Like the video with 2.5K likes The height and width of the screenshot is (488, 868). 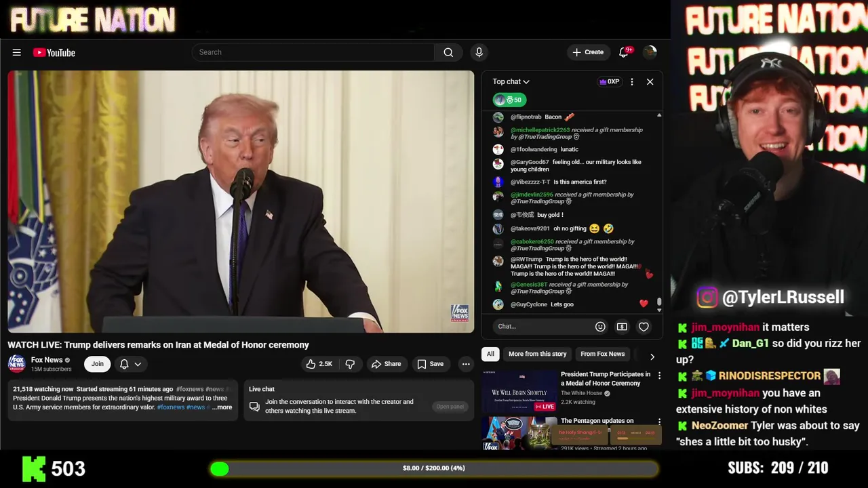[319, 364]
